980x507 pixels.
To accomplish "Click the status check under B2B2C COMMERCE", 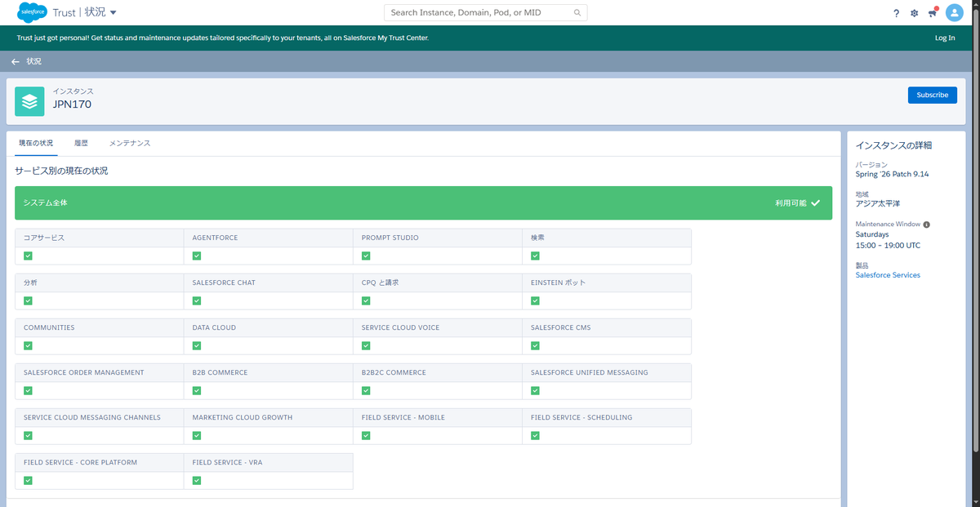I will click(x=366, y=390).
